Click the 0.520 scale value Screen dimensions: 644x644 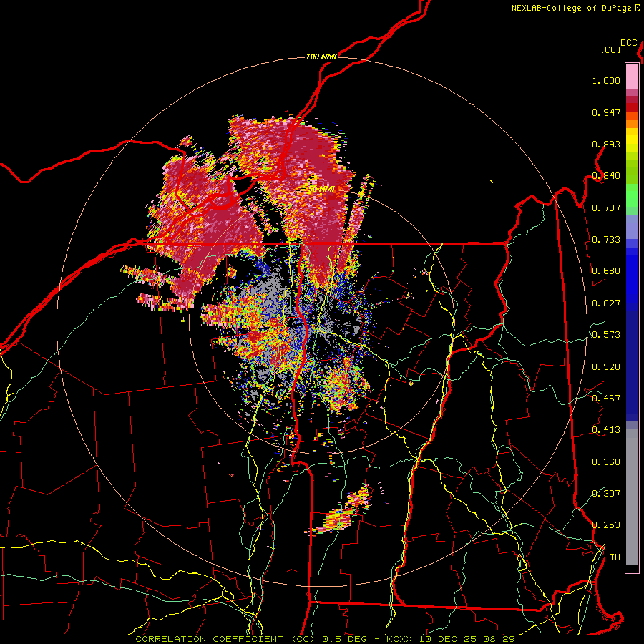point(606,367)
